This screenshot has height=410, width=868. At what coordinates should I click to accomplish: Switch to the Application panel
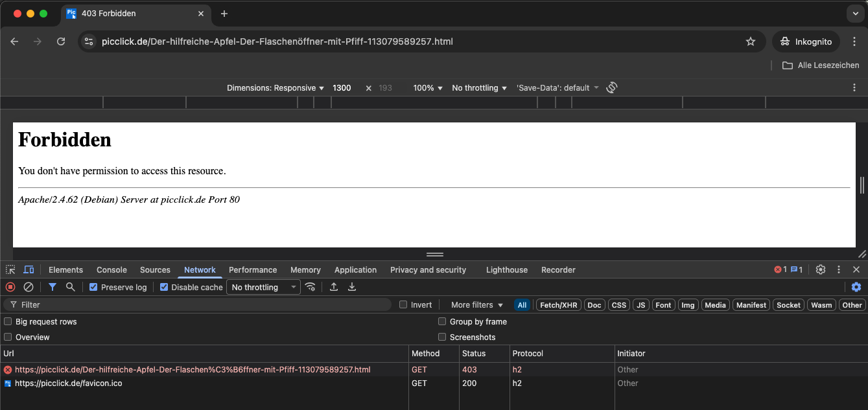(355, 269)
